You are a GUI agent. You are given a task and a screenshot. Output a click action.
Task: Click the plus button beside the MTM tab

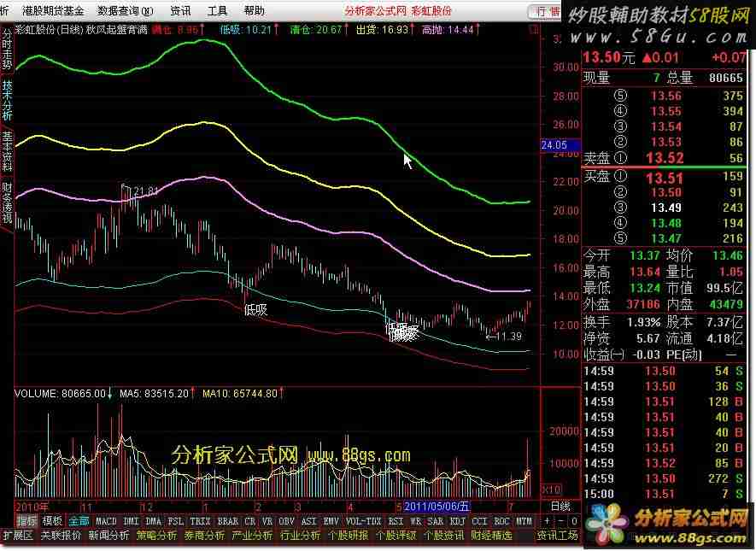pos(547,521)
